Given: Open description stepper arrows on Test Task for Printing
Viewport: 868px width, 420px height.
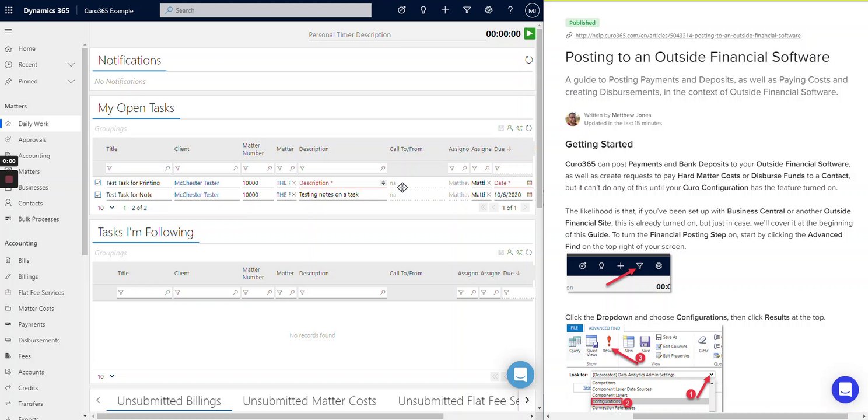Looking at the screenshot, I should coord(383,183).
